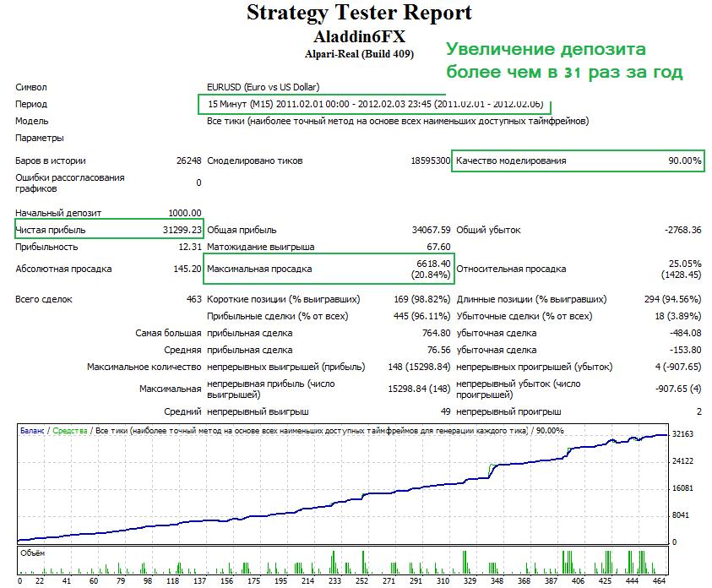Select the total trades count 463
712x588 pixels.
coord(193,299)
